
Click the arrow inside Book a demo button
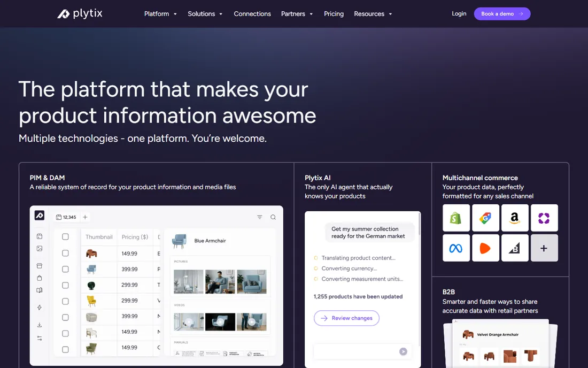(521, 14)
